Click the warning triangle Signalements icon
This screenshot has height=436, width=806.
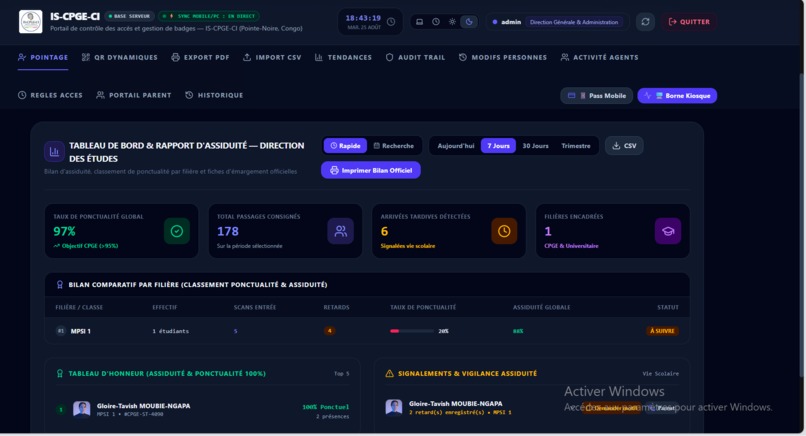coord(389,373)
